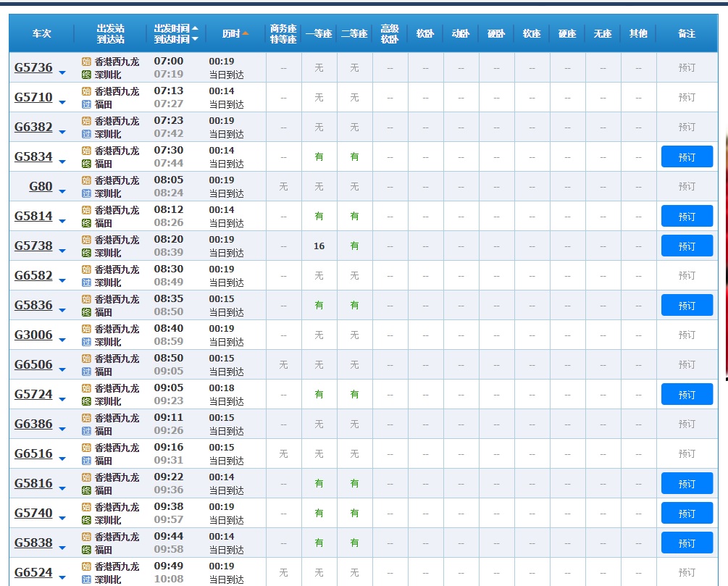The height and width of the screenshot is (586, 728).
Task: Click terminal 终 icon in G5724 row
Action: click(86, 402)
